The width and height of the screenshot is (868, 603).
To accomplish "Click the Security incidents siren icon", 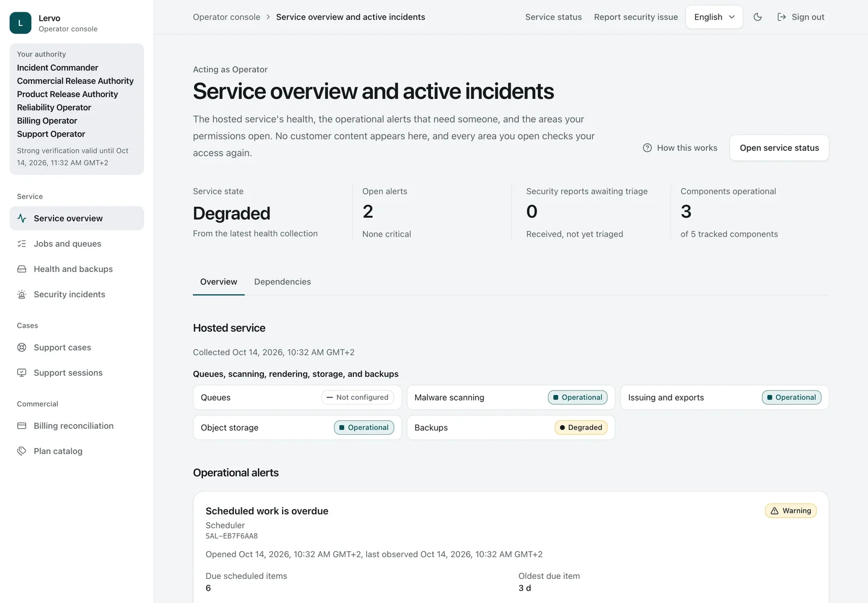I will click(22, 294).
